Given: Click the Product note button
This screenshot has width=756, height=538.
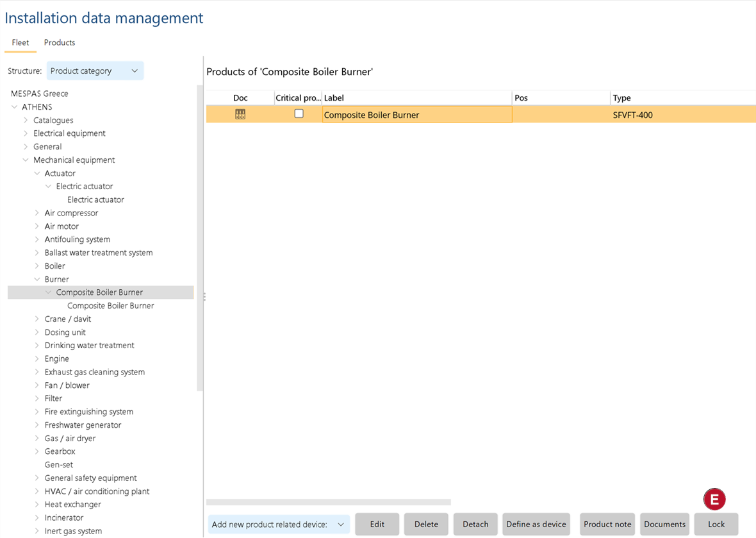Looking at the screenshot, I should point(607,525).
